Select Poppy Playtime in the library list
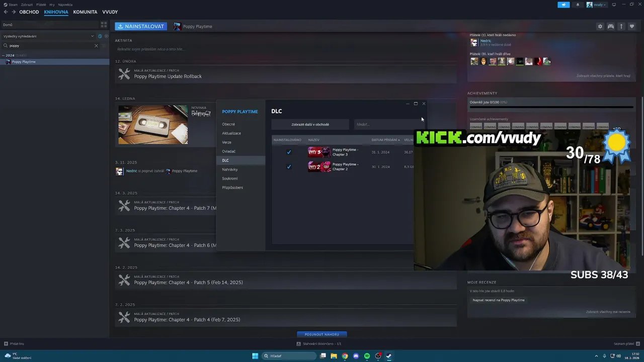Screen dimensions: 644x362 (54, 62)
